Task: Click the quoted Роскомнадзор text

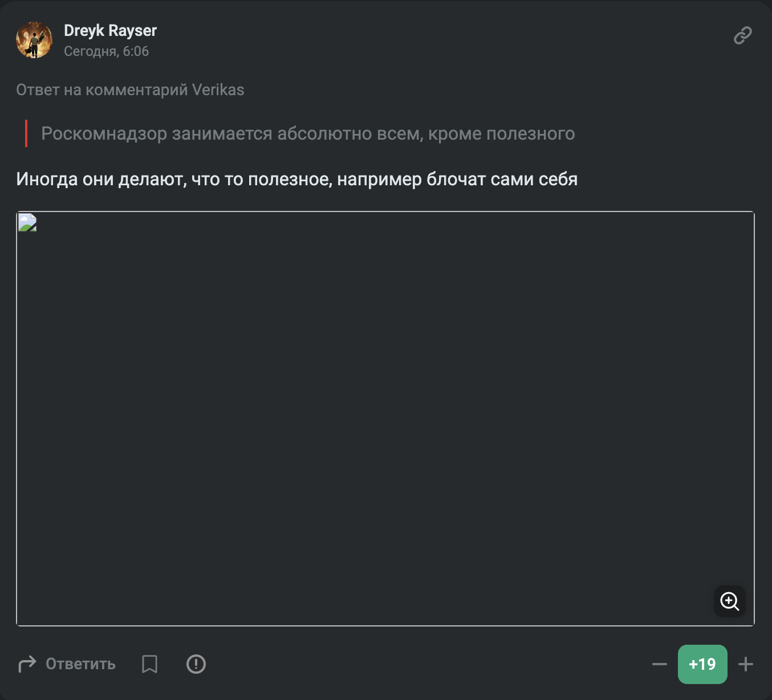Action: pos(308,133)
